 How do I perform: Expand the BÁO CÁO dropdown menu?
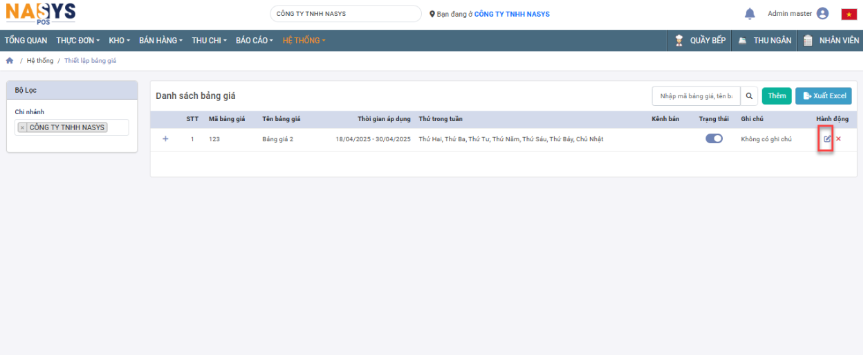pyautogui.click(x=254, y=41)
